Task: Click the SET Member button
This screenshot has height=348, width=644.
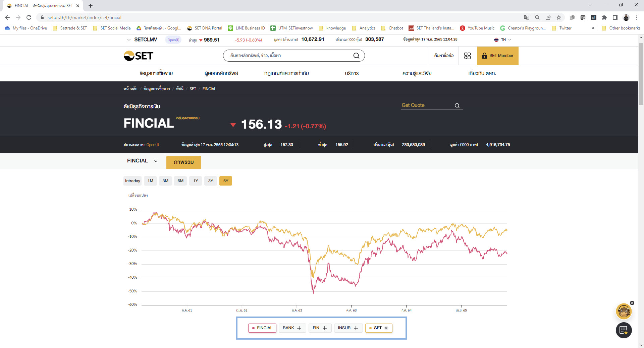Action: click(498, 56)
